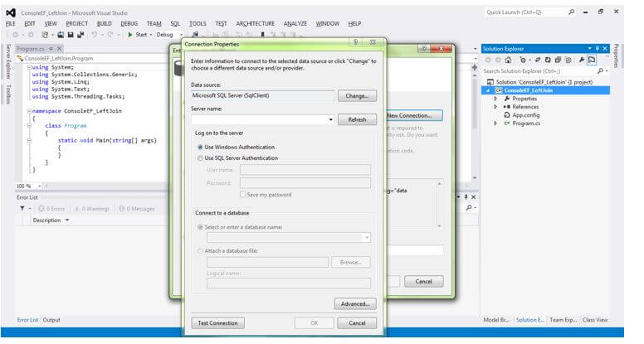The image size is (644, 344).
Task: Click the Home icon in Solution Explorer
Action: [508, 60]
